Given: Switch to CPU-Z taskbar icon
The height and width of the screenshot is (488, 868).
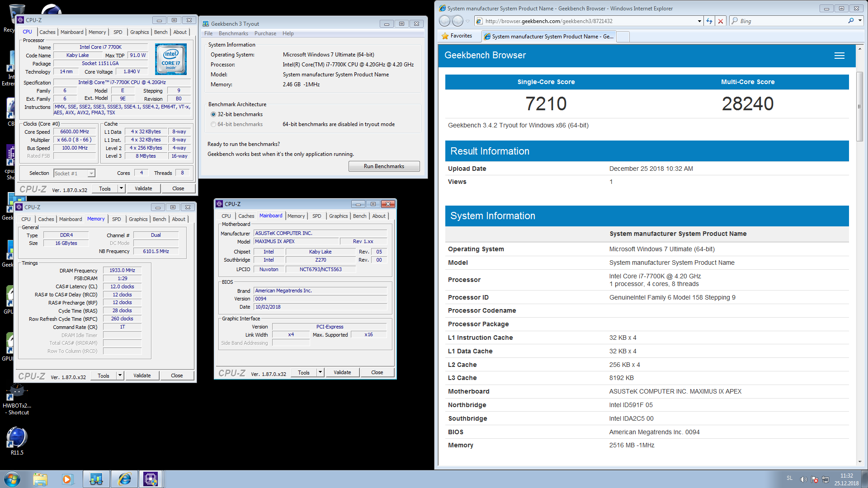Looking at the screenshot, I should pyautogui.click(x=151, y=479).
